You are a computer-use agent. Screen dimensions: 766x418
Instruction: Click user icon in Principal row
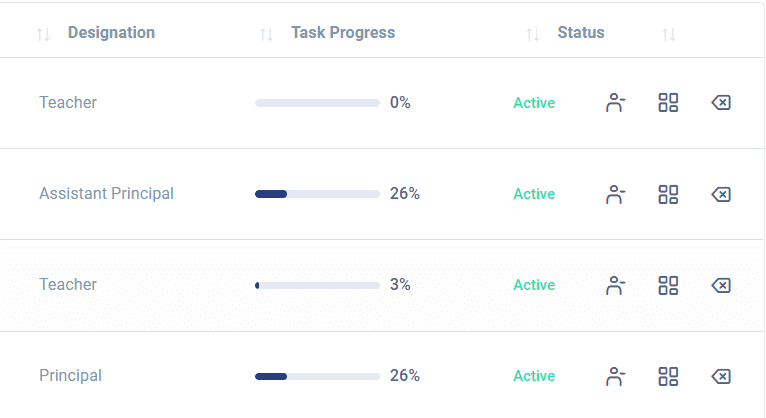(615, 376)
